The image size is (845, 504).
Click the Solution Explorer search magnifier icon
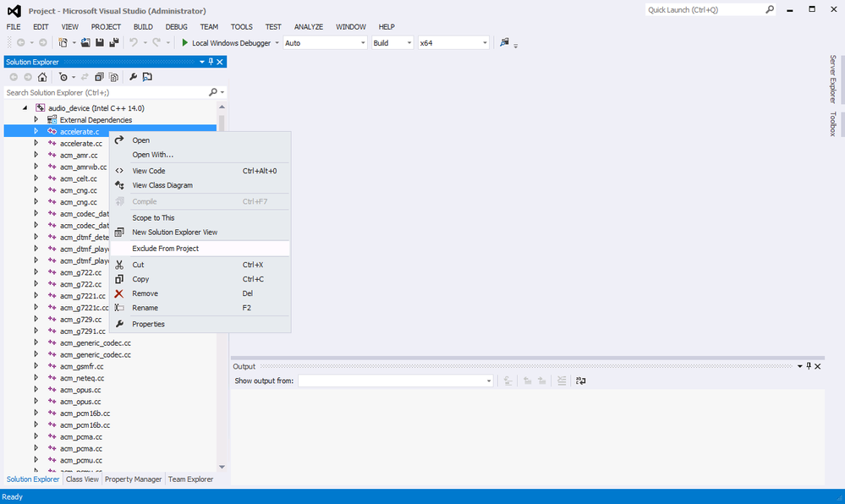click(213, 92)
